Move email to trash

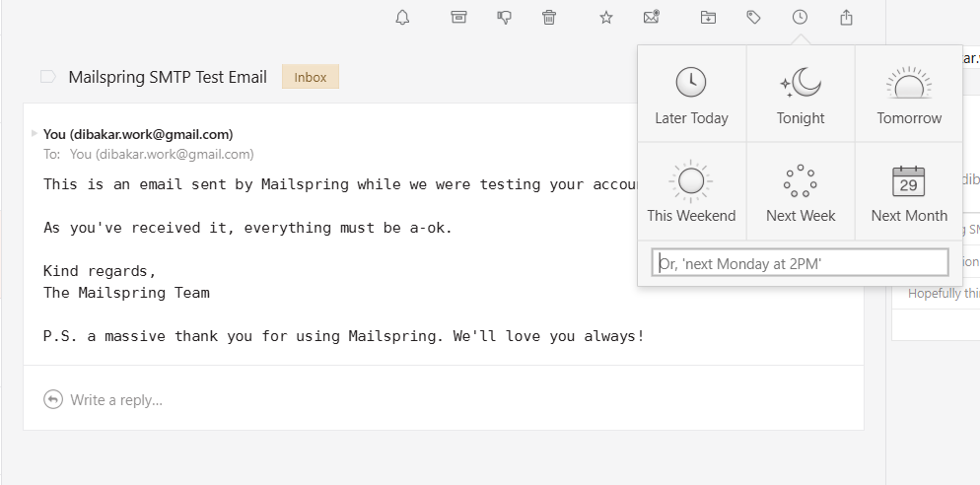tap(549, 18)
